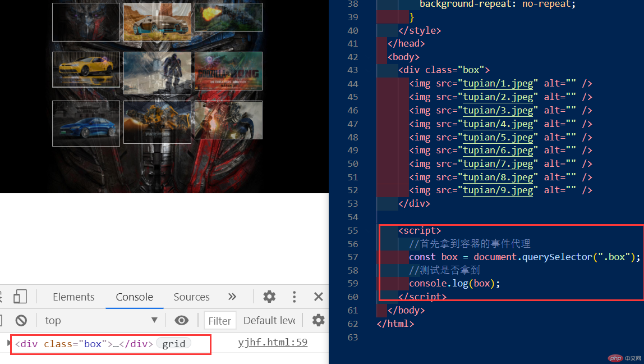Open the top JavaScript context dropdown

point(101,320)
